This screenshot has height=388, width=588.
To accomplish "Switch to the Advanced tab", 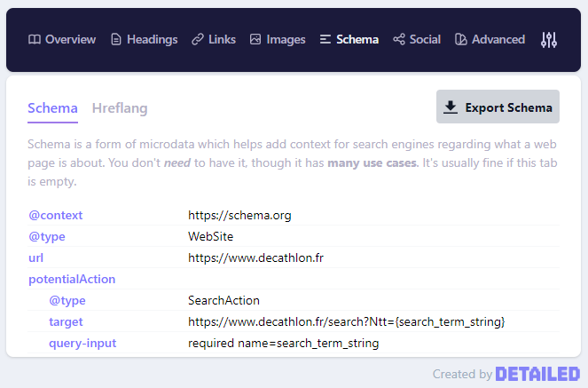I will pyautogui.click(x=490, y=39).
